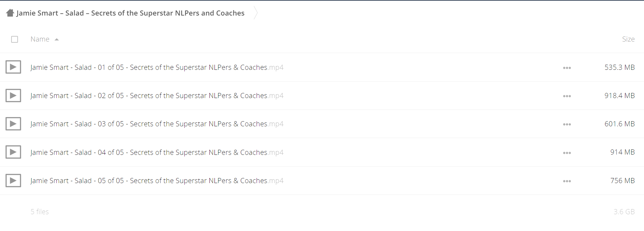The width and height of the screenshot is (644, 231).
Task: Click the video play icon for file 02 of 05
Action: [x=13, y=96]
